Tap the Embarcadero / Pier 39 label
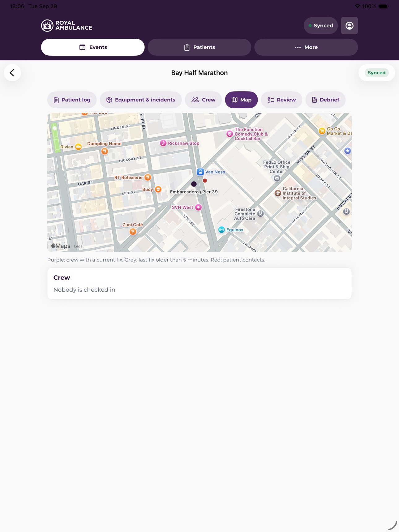 [194, 192]
